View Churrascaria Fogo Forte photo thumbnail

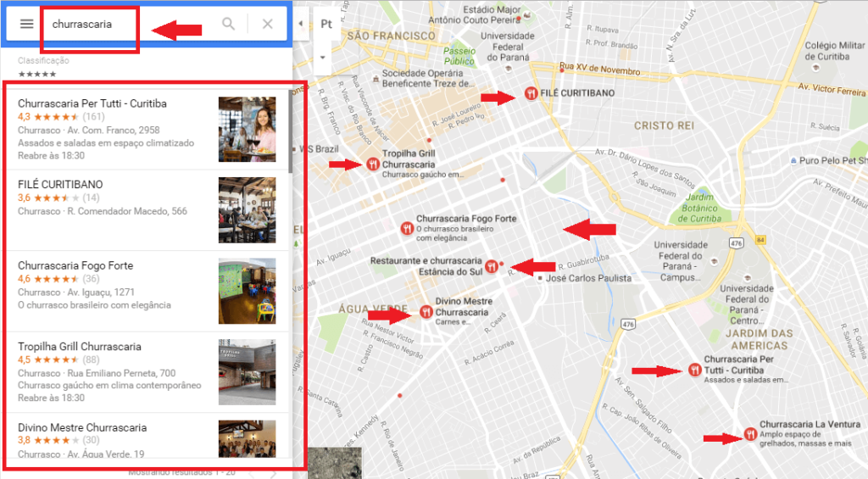(x=247, y=292)
